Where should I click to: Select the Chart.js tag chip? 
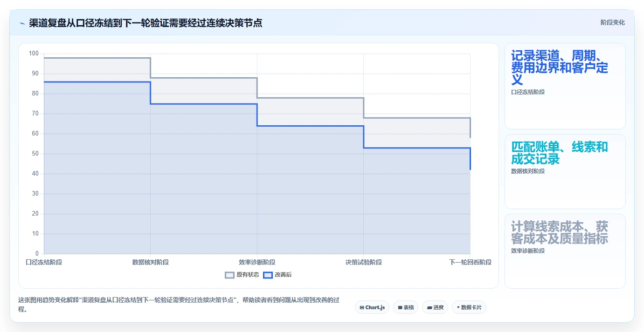click(372, 307)
